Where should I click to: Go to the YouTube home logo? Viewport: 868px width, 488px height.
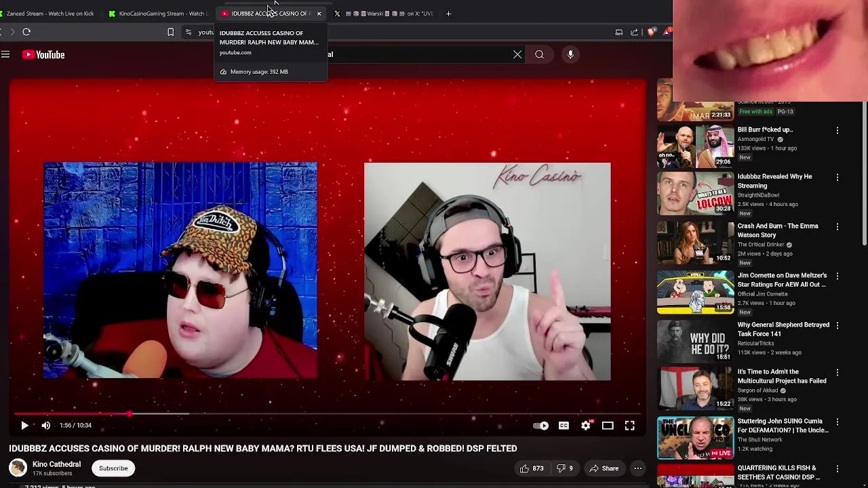click(43, 55)
